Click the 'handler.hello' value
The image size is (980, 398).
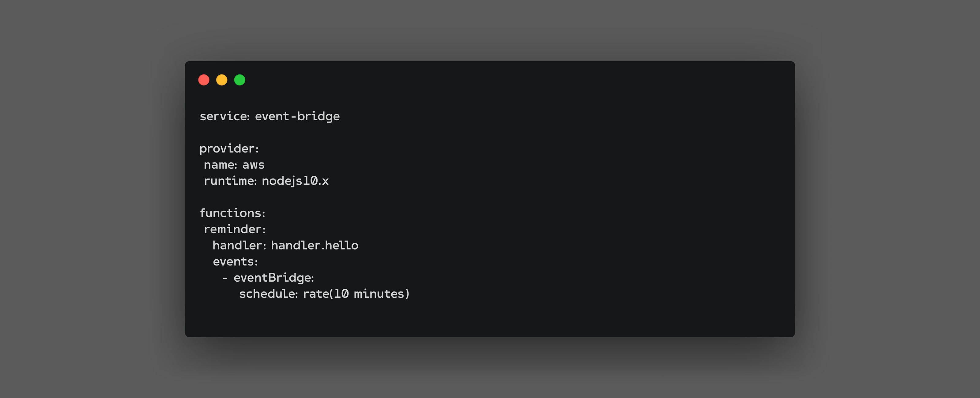(x=315, y=246)
